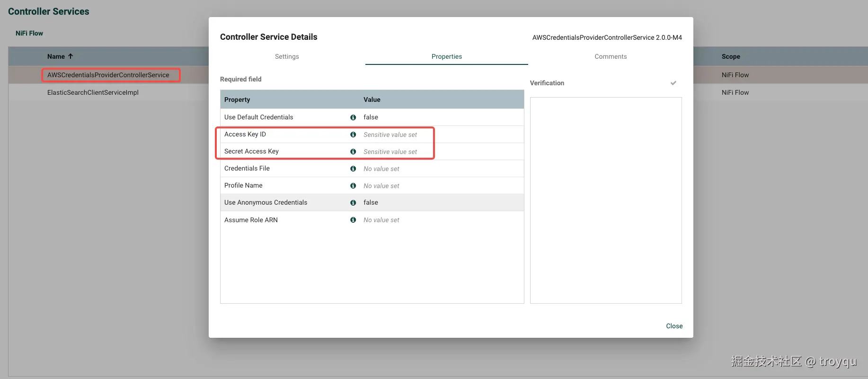Click the Access Key ID sensitive value
The image size is (868, 379).
(x=390, y=135)
